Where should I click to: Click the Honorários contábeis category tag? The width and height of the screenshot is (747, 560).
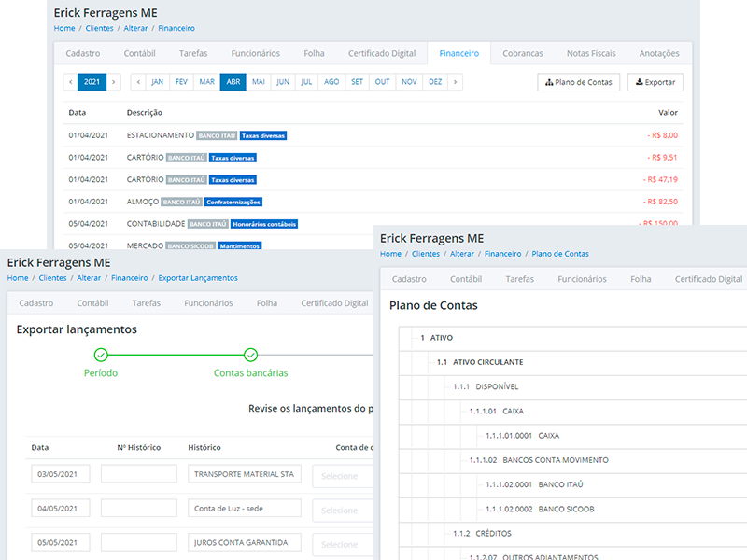pyautogui.click(x=265, y=224)
